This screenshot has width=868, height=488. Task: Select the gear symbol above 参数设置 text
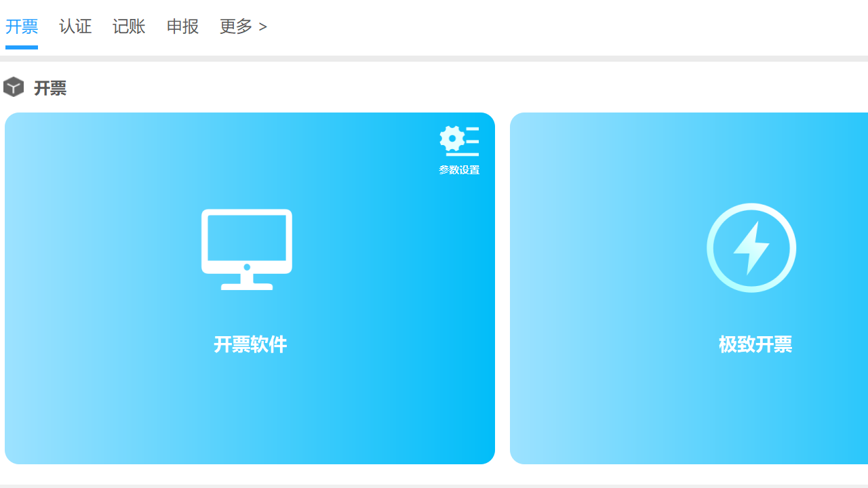click(459, 140)
